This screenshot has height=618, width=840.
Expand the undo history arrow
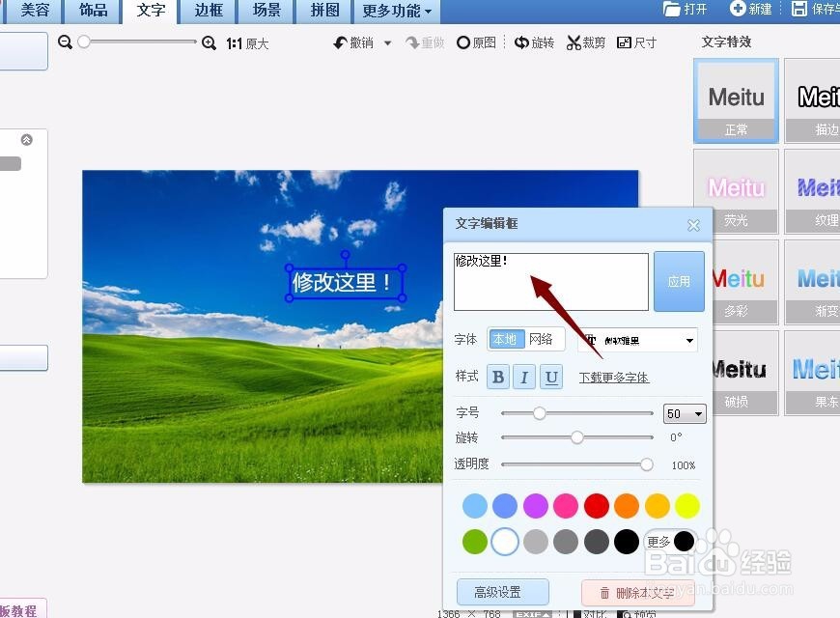tap(387, 42)
